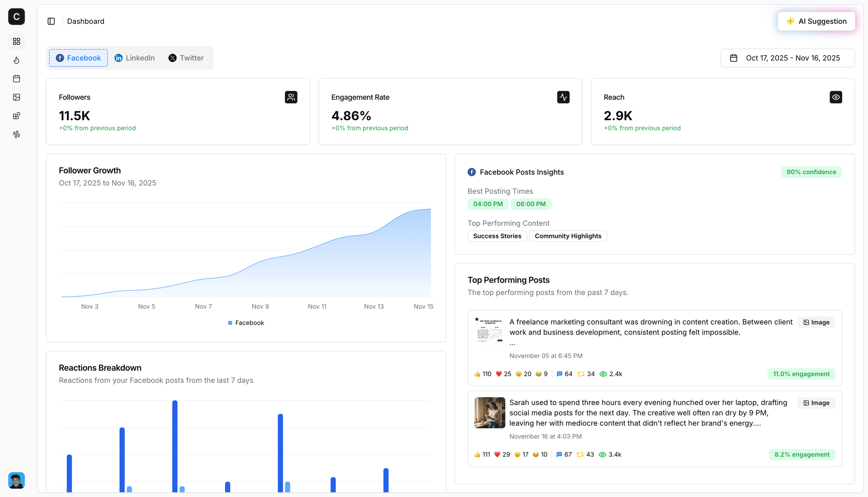The width and height of the screenshot is (868, 497).
Task: Click the user avatar at bottom left
Action: click(x=16, y=480)
